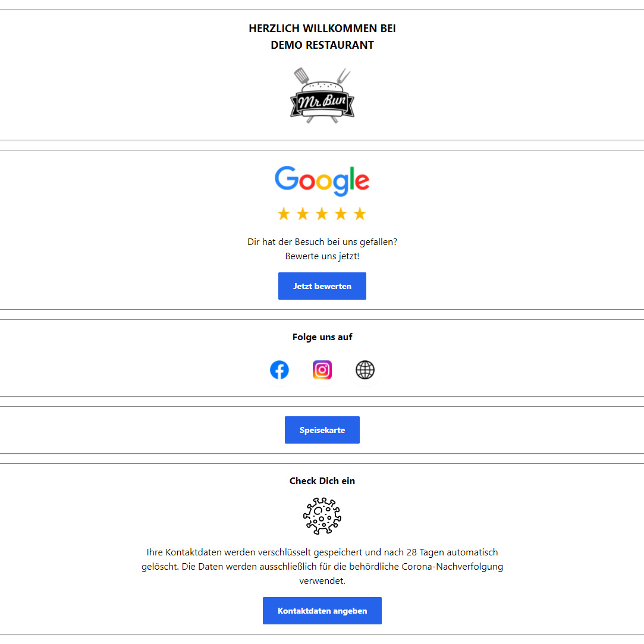Select the third rating star
Viewport: 644px width, 644px height.
point(322,214)
